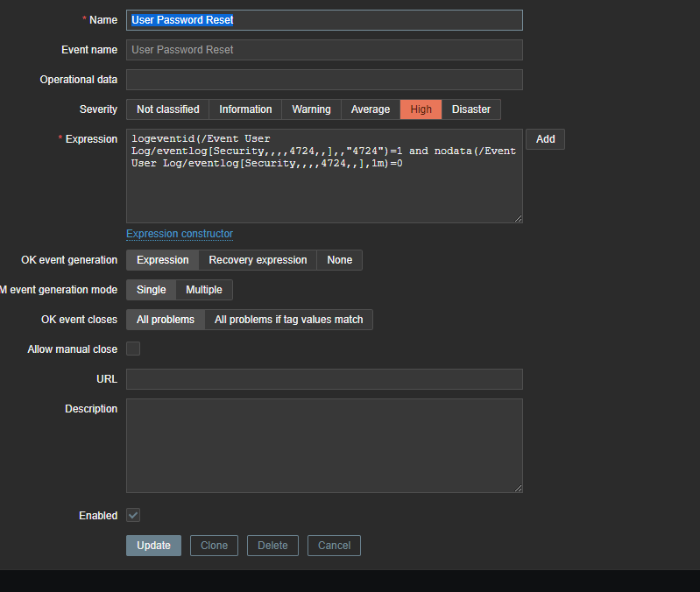
Task: Open the Expression constructor link
Action: pyautogui.click(x=180, y=234)
